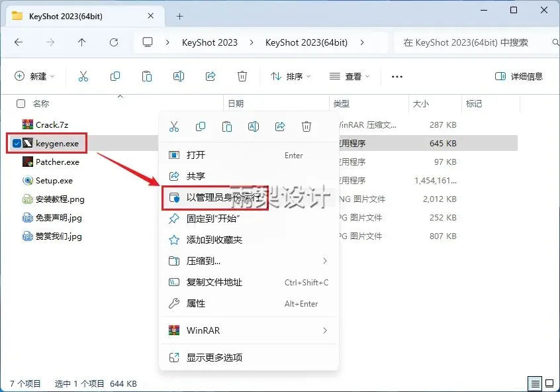The image size is (560, 392).
Task: Sort by the 名称 column header
Action: click(x=41, y=103)
